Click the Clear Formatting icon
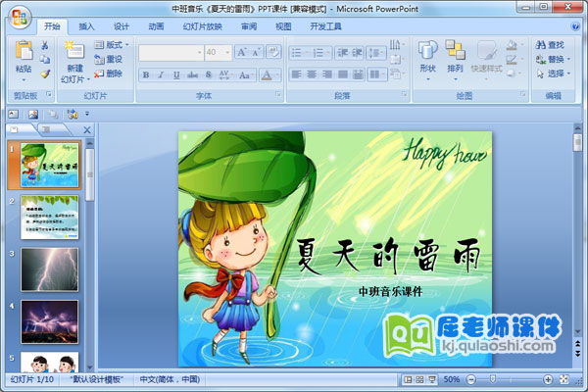 click(273, 53)
